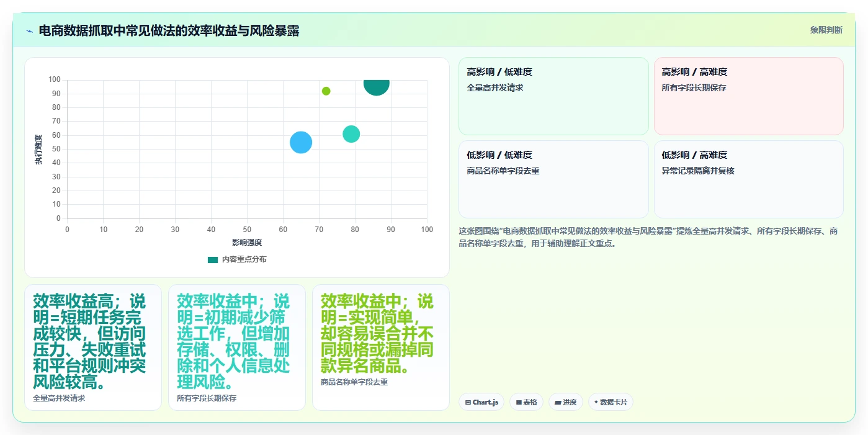Click the turquoise bubble in chart
Screen dimensions: 868x435
(x=351, y=134)
